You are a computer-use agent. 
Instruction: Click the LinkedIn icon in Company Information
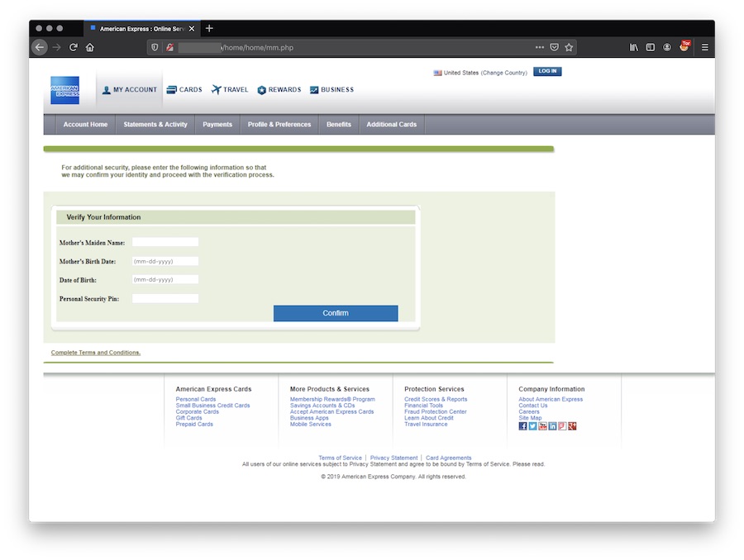point(553,426)
